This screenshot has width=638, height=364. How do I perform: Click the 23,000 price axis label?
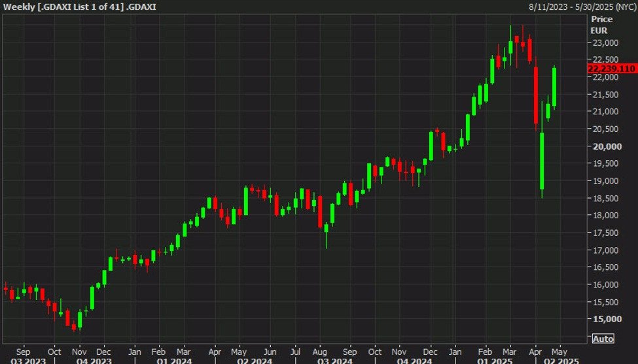605,42
